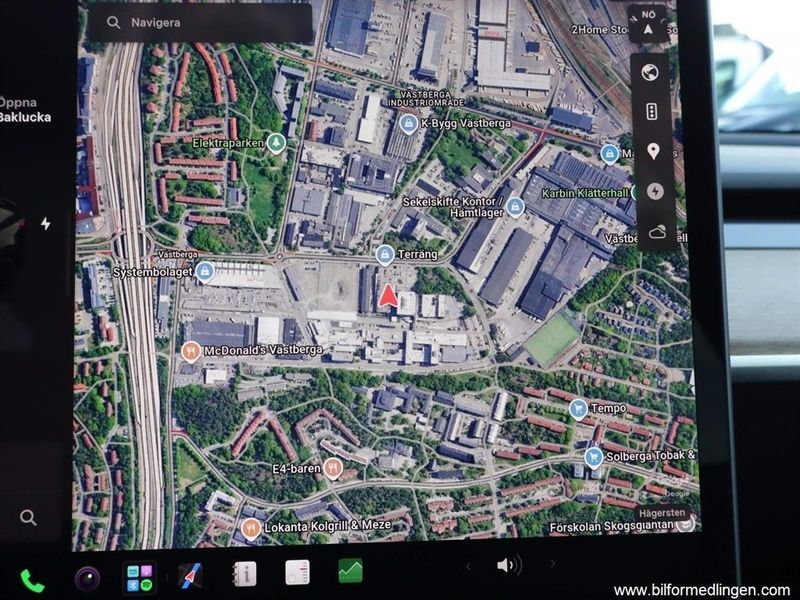Tap the Västberga label above Systembolaget
This screenshot has height=600, width=800.
178,254
